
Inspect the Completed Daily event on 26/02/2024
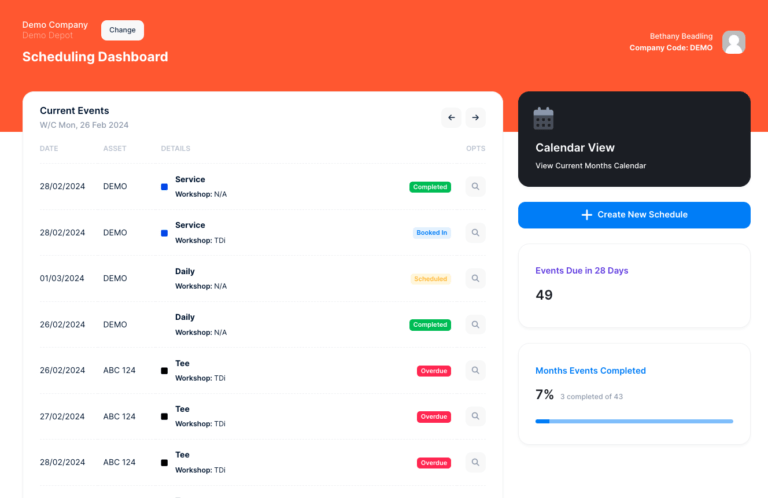pos(475,324)
